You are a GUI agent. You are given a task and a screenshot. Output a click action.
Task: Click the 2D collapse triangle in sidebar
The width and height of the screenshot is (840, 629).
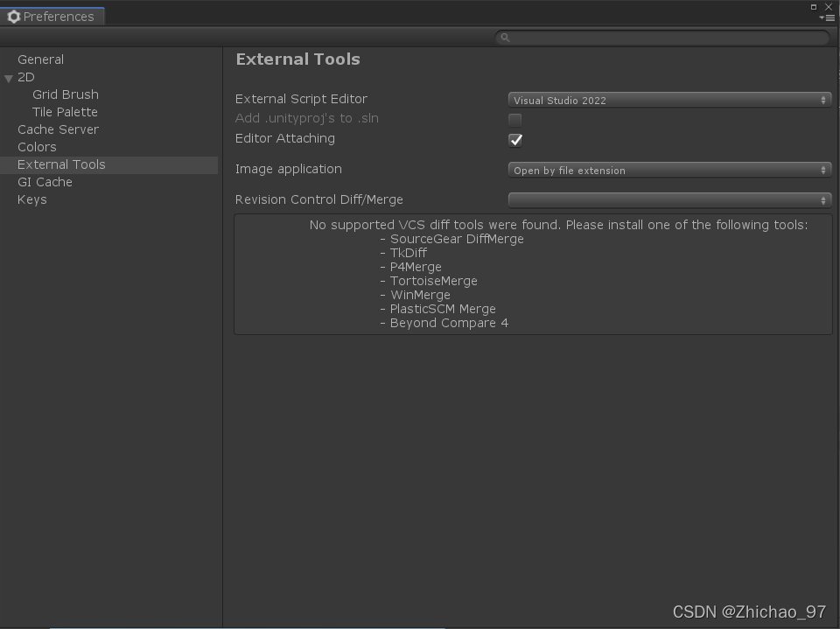(x=8, y=78)
